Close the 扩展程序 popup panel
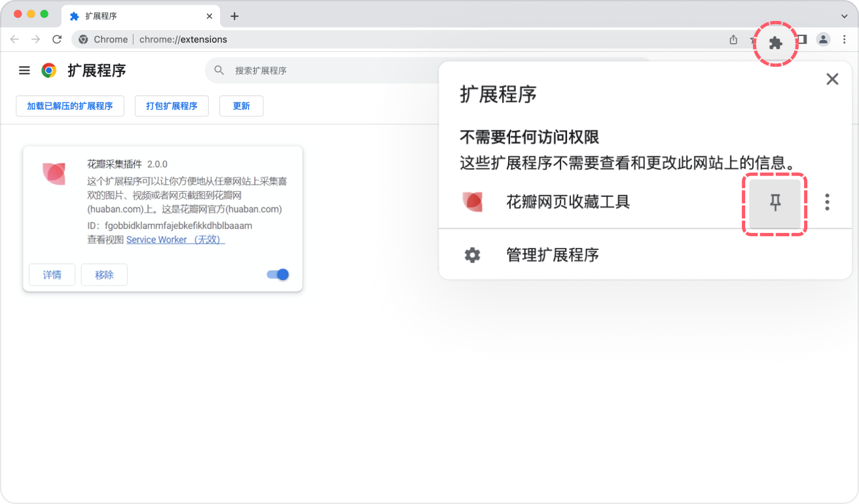This screenshot has width=859, height=504. pos(832,79)
